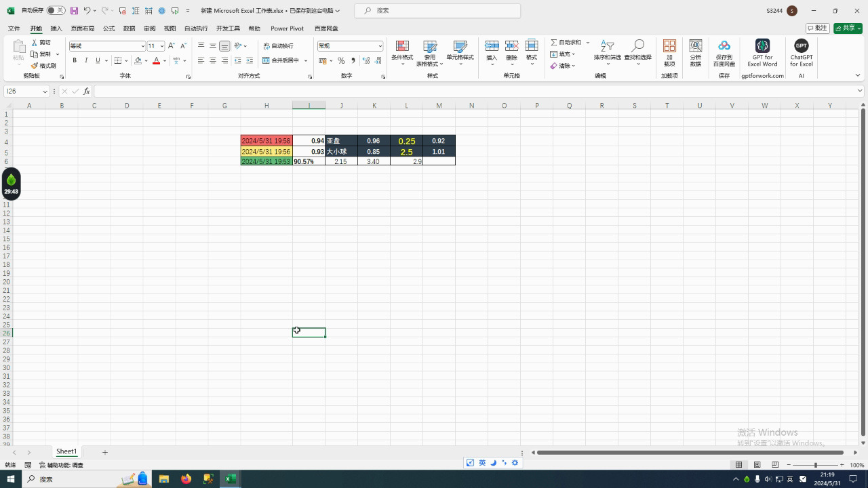Click the Percent Style button
868x488 pixels.
click(x=341, y=60)
